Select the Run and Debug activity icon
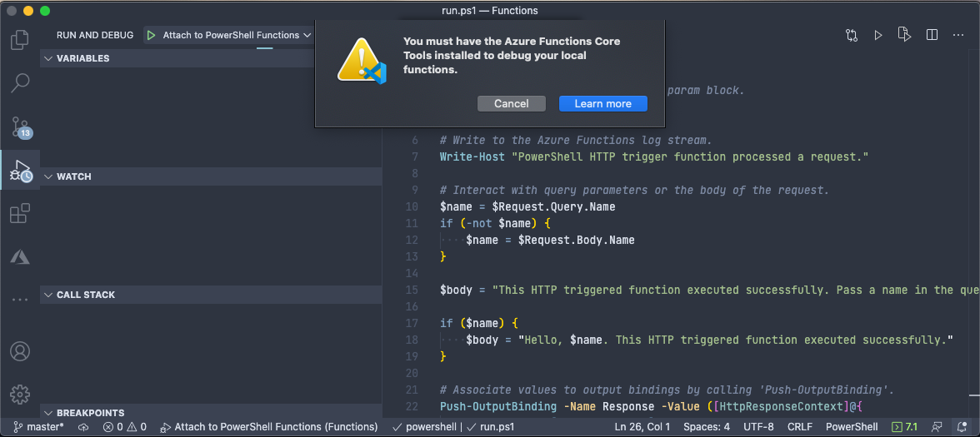 click(20, 171)
